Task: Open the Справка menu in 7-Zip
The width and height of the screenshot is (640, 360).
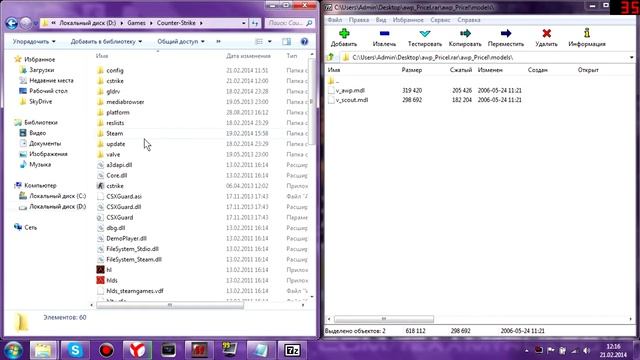Action: (469, 20)
